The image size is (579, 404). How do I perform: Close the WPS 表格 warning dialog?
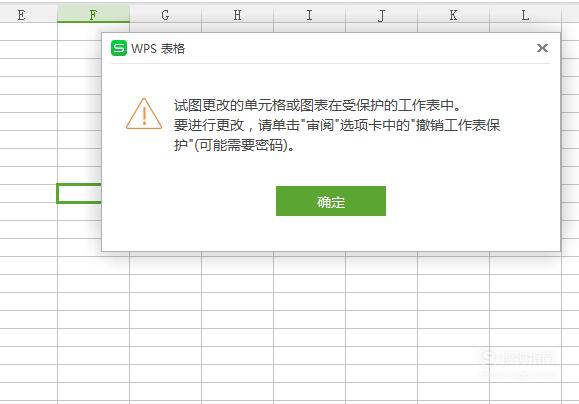pyautogui.click(x=542, y=48)
